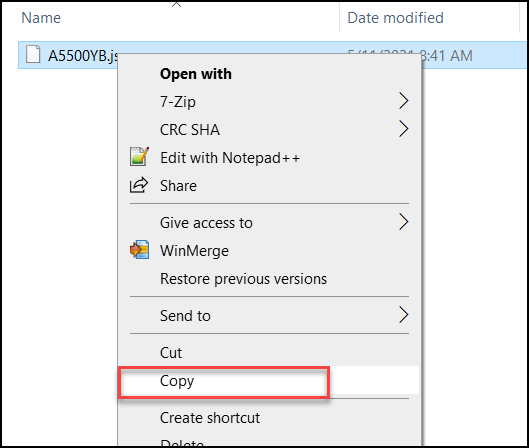Select Cut in the context menu
Viewport: 529px width, 448px height.
tap(269, 353)
